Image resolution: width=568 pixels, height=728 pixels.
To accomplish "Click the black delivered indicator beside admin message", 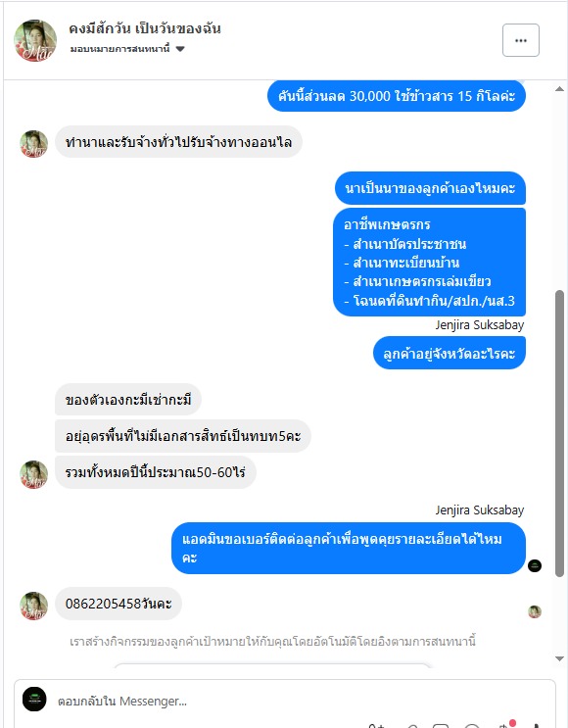I will (x=535, y=565).
